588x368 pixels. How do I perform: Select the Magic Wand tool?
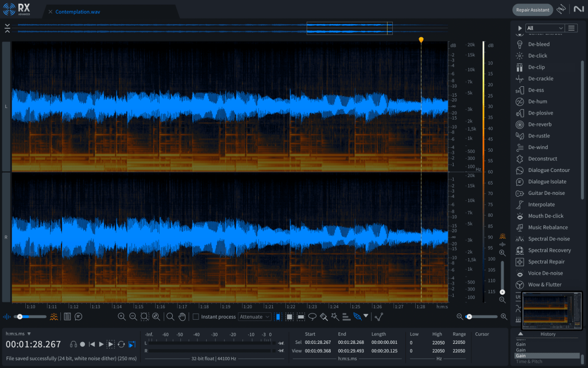click(335, 316)
